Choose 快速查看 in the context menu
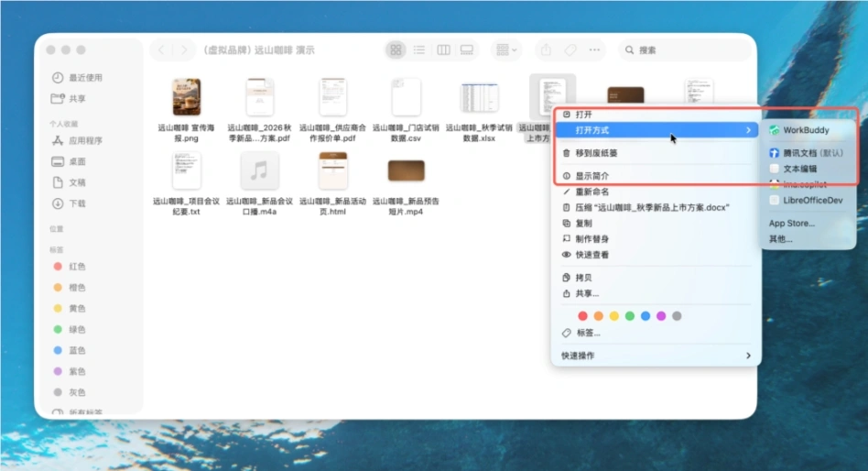Screen dimensions: 868x471 (x=656, y=255)
